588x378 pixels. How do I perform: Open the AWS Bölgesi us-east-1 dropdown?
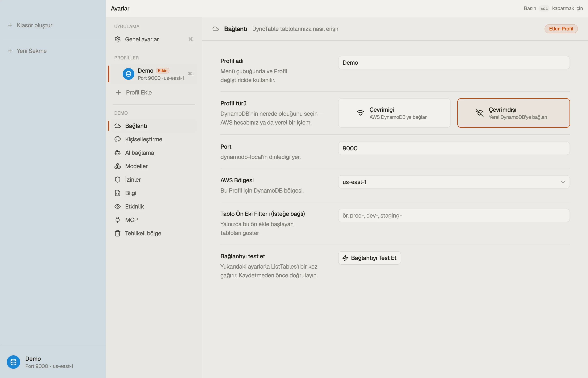point(454,182)
